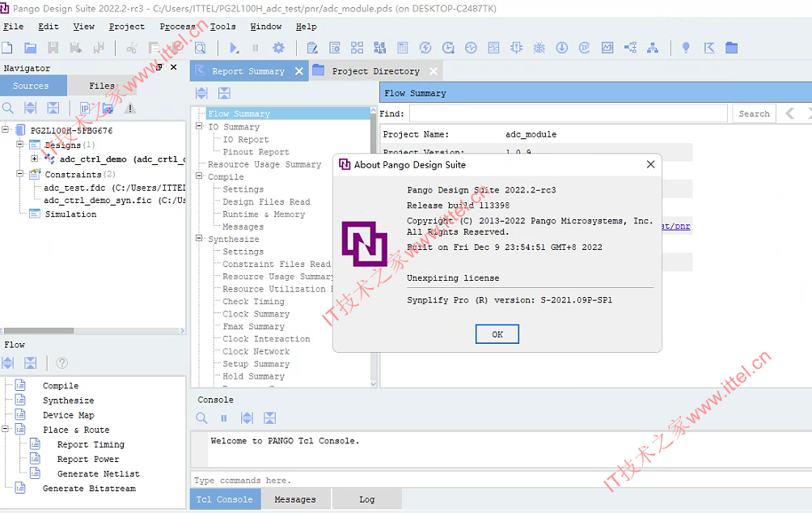Click the print preview magnifier toolbar icon

click(x=201, y=49)
